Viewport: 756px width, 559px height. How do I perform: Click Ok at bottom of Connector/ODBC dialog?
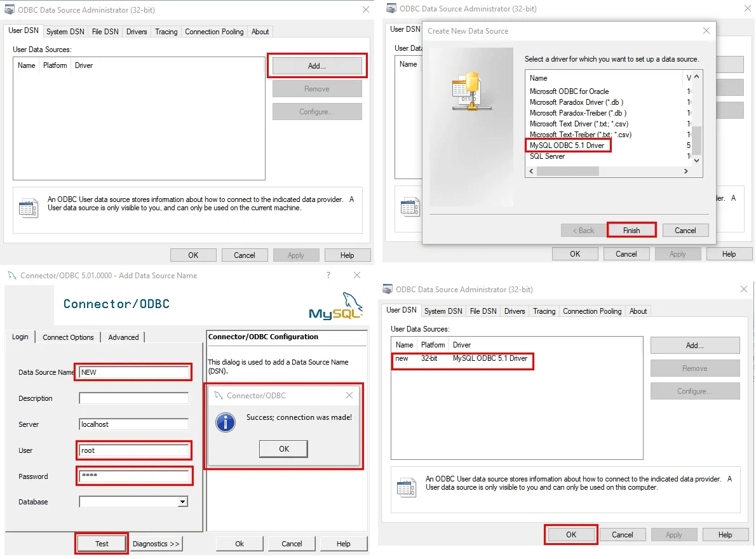(240, 544)
